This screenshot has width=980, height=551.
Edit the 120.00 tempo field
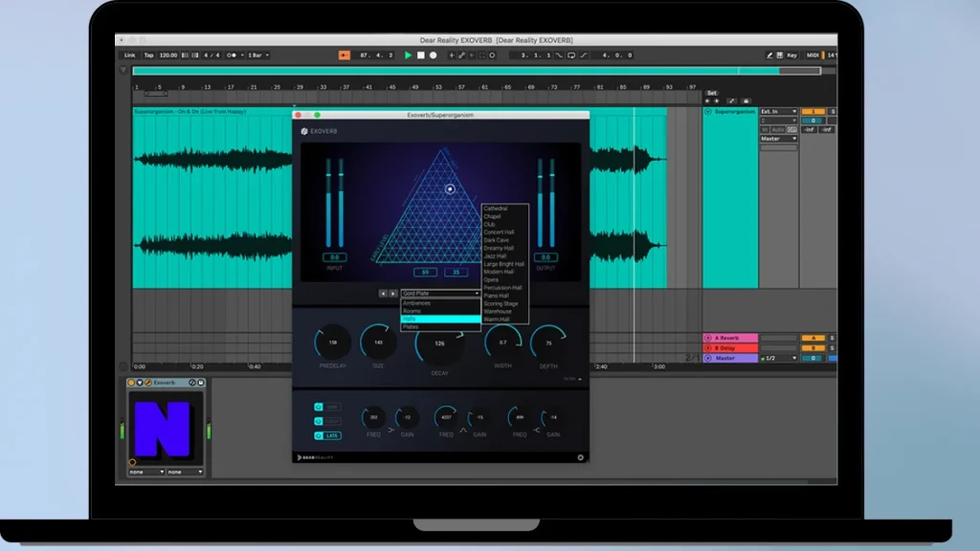pyautogui.click(x=168, y=55)
